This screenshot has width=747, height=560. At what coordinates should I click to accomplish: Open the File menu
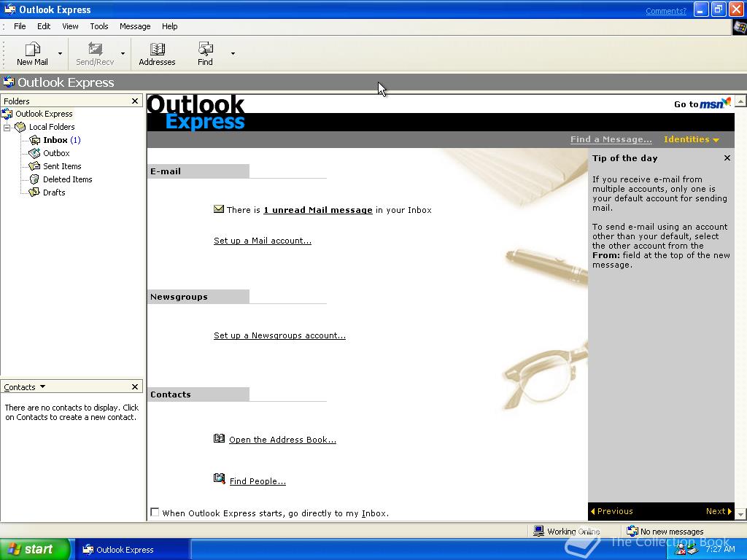tap(20, 26)
